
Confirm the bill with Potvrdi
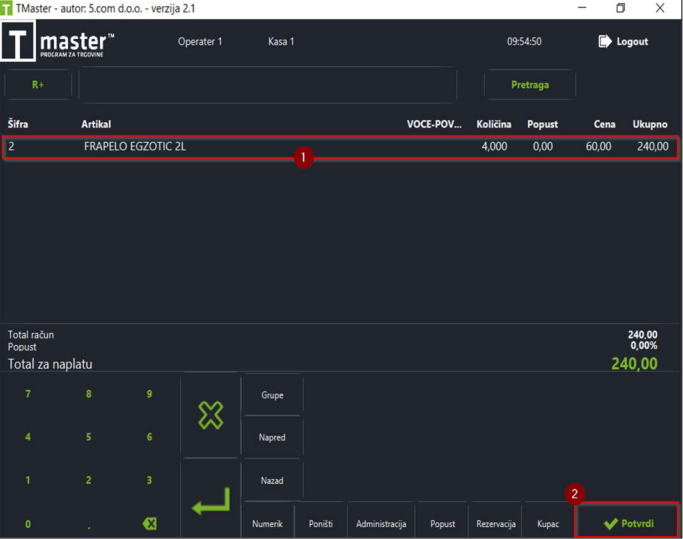point(627,520)
